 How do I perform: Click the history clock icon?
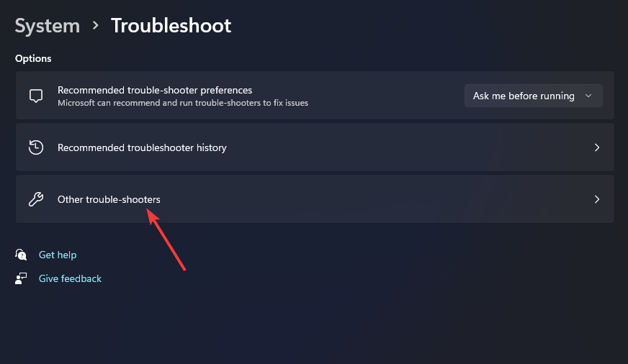click(36, 147)
